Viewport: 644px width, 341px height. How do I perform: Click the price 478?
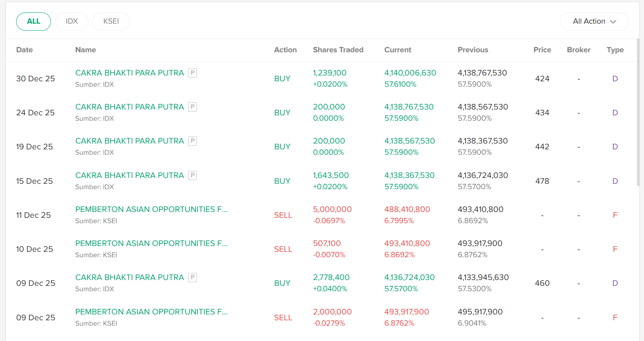542,181
